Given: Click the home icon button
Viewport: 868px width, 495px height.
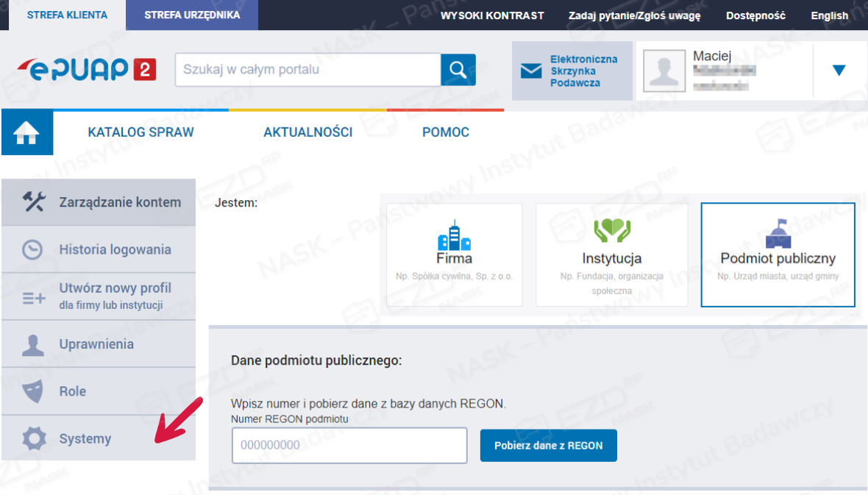Looking at the screenshot, I should tap(27, 133).
